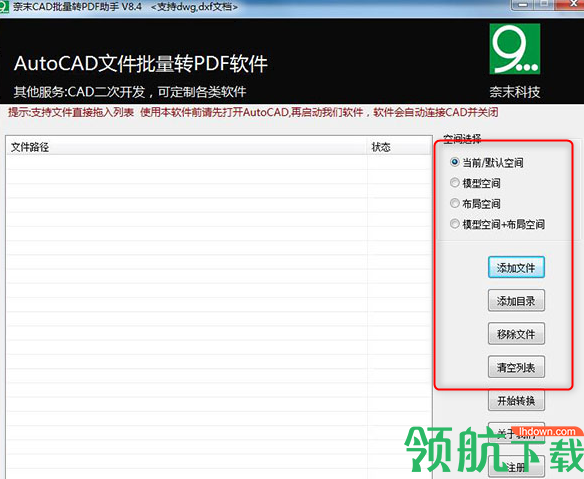The image size is (584, 479).
Task: Start conversion with the 开始转换 button
Action: tap(516, 400)
